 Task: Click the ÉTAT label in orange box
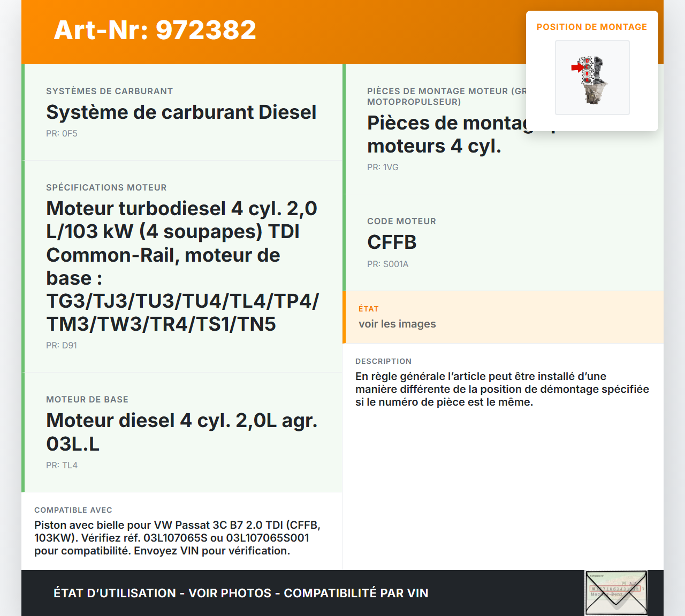point(368,309)
